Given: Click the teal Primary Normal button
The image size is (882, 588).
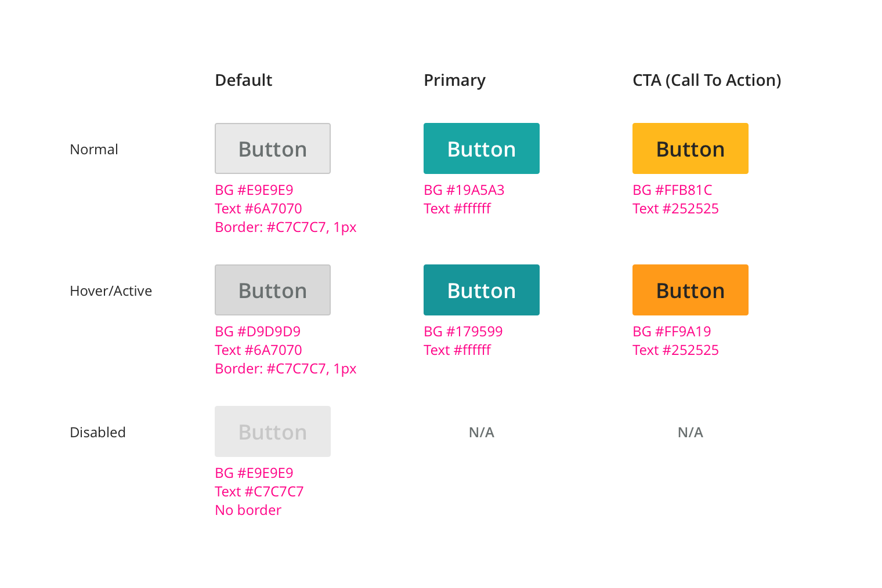Looking at the screenshot, I should 482,148.
